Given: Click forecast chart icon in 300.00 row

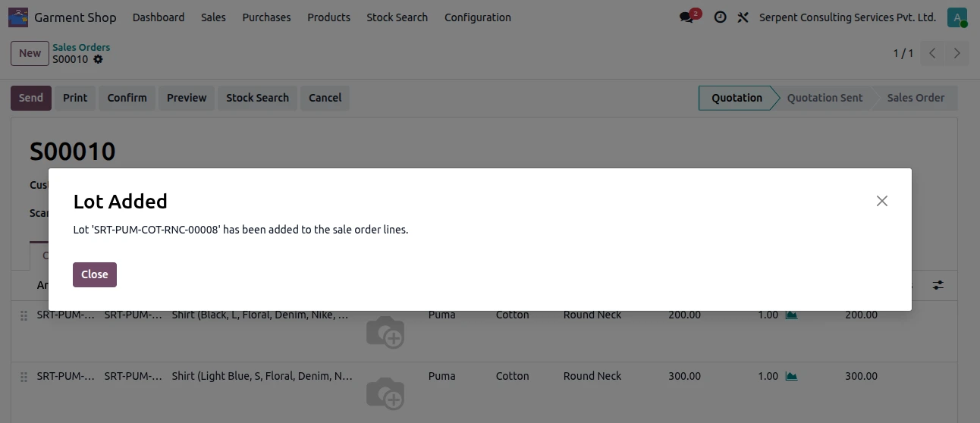Looking at the screenshot, I should (791, 376).
